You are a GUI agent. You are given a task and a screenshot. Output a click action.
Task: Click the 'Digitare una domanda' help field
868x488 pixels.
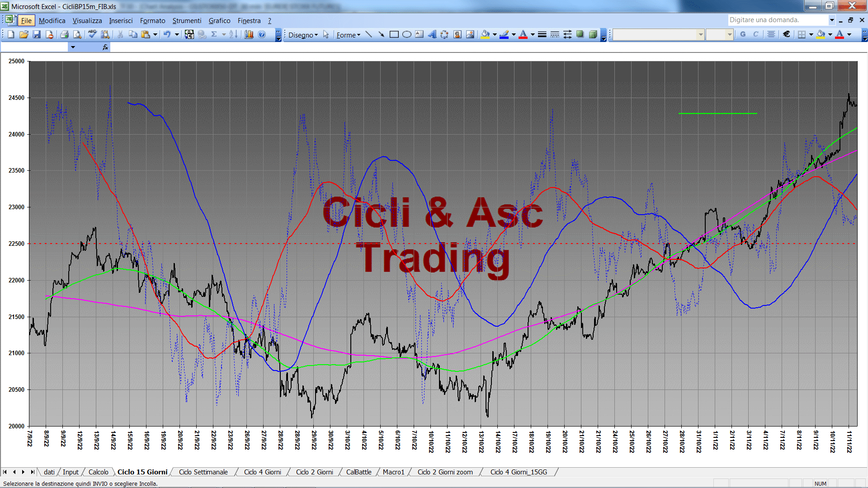(x=778, y=20)
